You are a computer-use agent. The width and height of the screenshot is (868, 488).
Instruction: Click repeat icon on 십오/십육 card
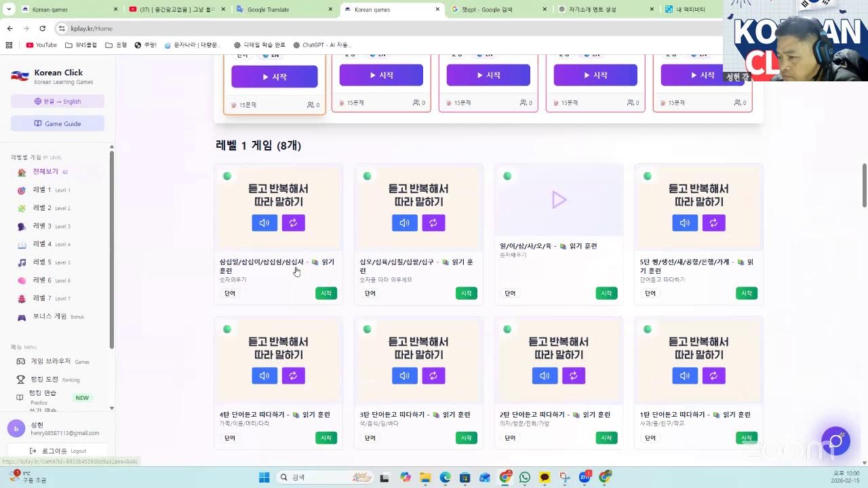(433, 223)
